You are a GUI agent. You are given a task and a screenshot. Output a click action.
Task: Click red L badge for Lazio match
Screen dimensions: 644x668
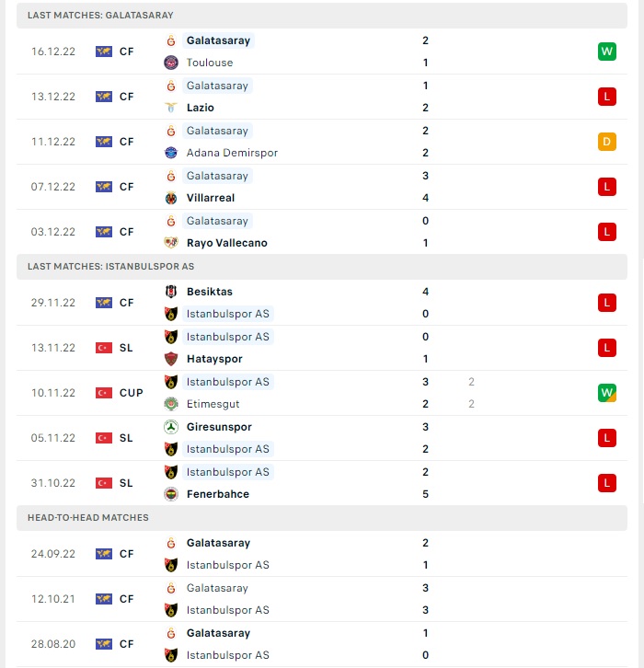coord(607,97)
